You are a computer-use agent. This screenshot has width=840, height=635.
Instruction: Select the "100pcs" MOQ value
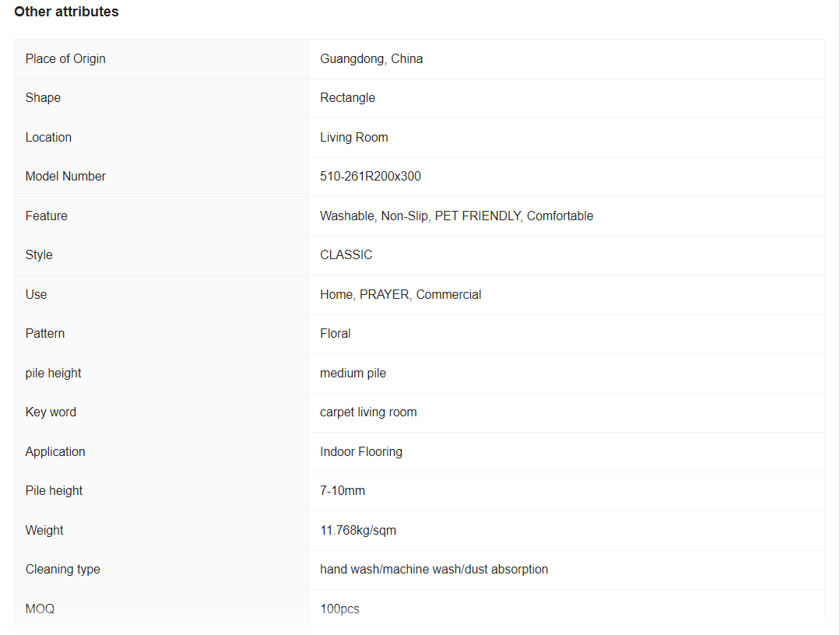click(339, 609)
